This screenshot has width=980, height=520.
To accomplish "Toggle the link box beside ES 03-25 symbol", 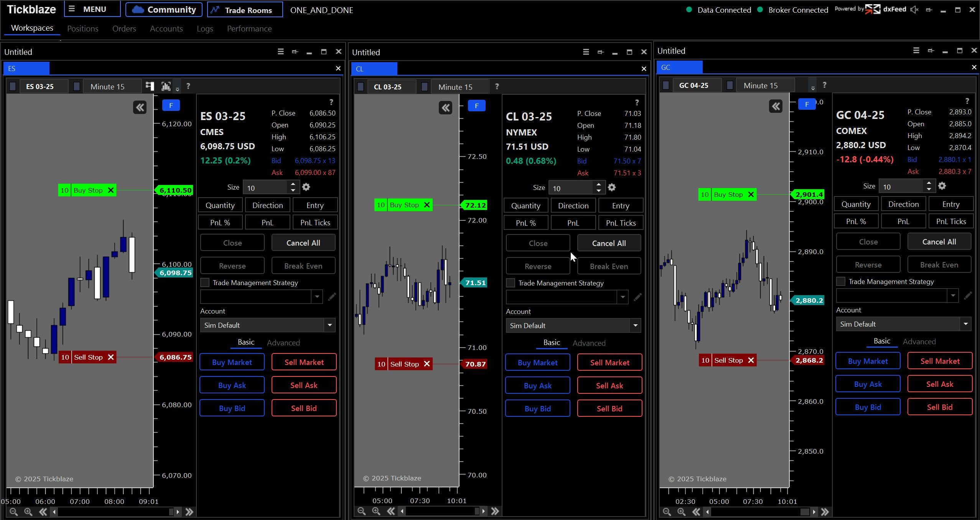I will [13, 86].
